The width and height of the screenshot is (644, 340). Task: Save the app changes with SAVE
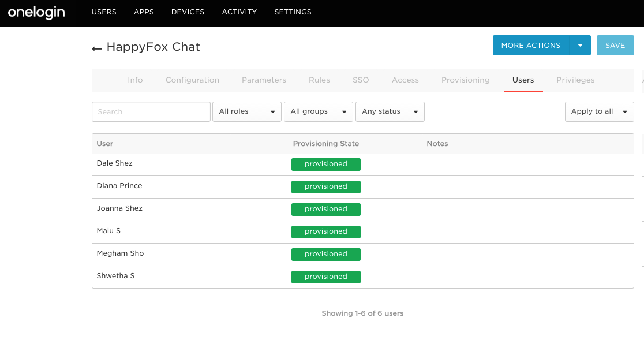(615, 45)
